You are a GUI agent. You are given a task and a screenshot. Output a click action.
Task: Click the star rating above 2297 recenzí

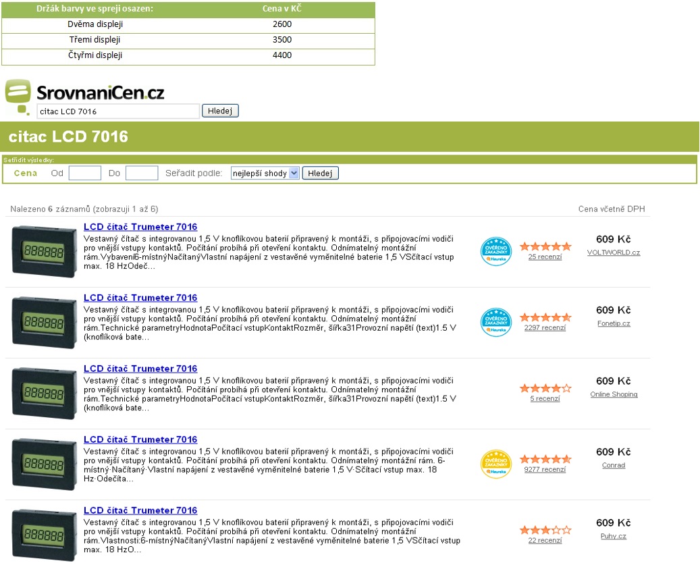click(545, 317)
